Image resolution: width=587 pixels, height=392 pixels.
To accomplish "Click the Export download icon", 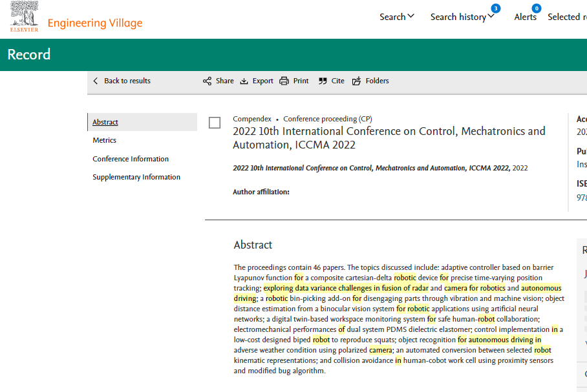I will pos(244,81).
